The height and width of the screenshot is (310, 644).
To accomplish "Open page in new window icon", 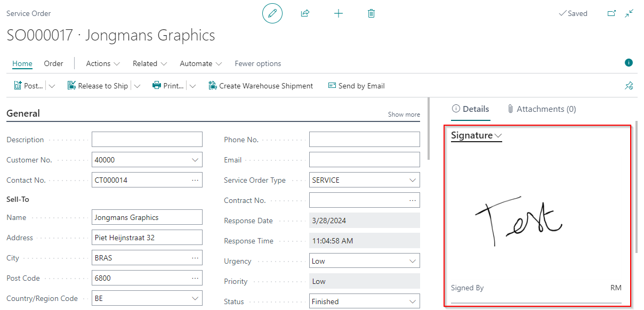I will [611, 13].
